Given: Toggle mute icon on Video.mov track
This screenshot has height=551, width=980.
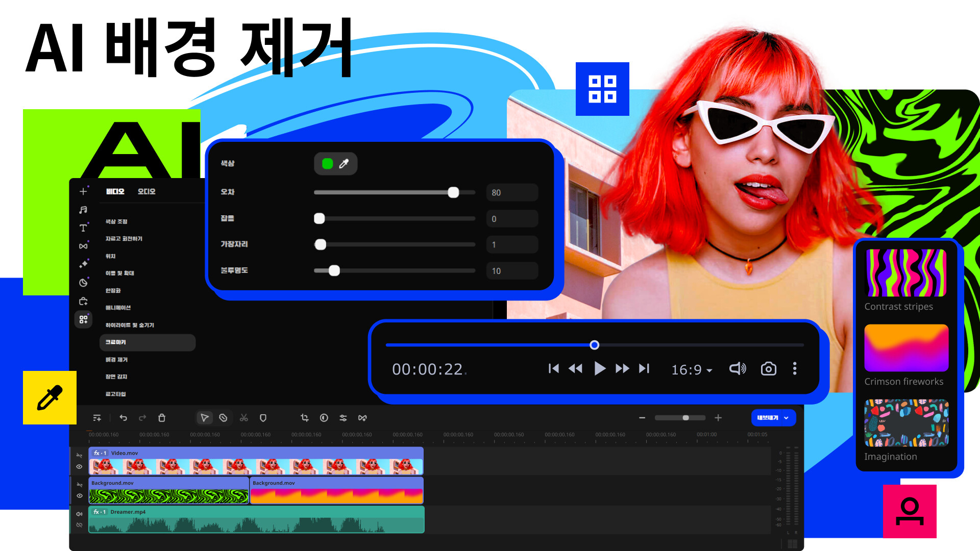Looking at the screenshot, I should click(x=79, y=456).
